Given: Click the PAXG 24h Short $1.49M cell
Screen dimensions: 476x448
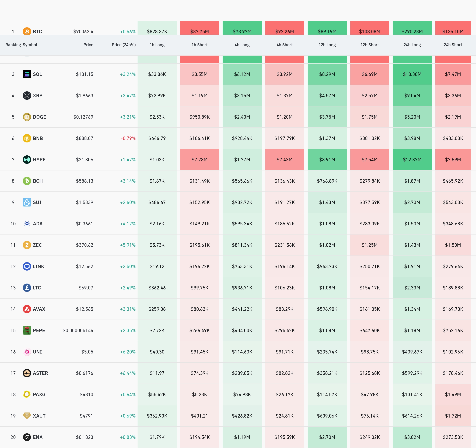Looking at the screenshot, I should [453, 394].
